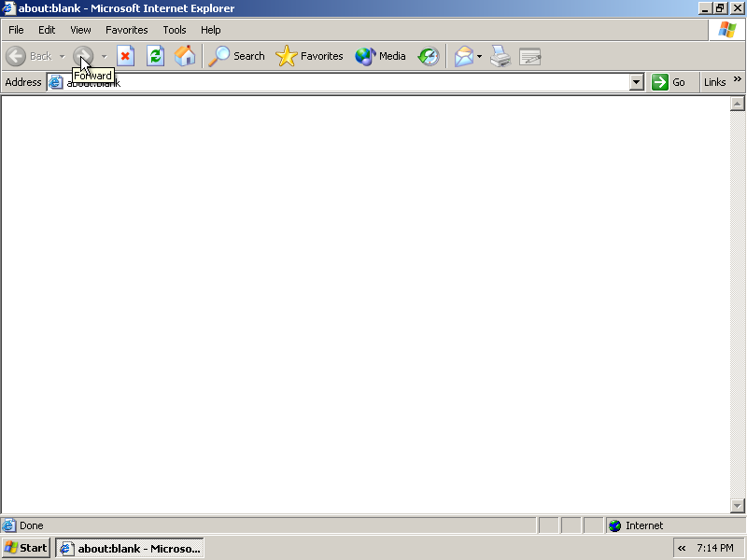The image size is (747, 560).
Task: Expand the Links toolbar chevron
Action: coord(738,80)
